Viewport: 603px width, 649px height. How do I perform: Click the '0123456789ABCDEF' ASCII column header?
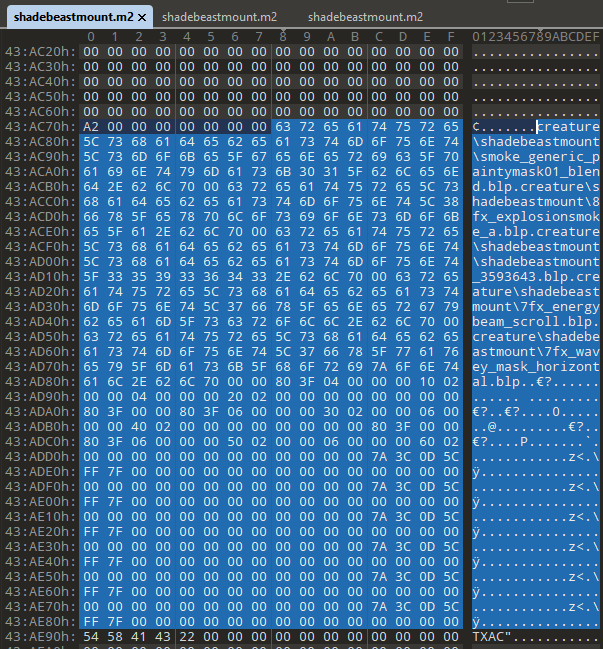pos(536,37)
